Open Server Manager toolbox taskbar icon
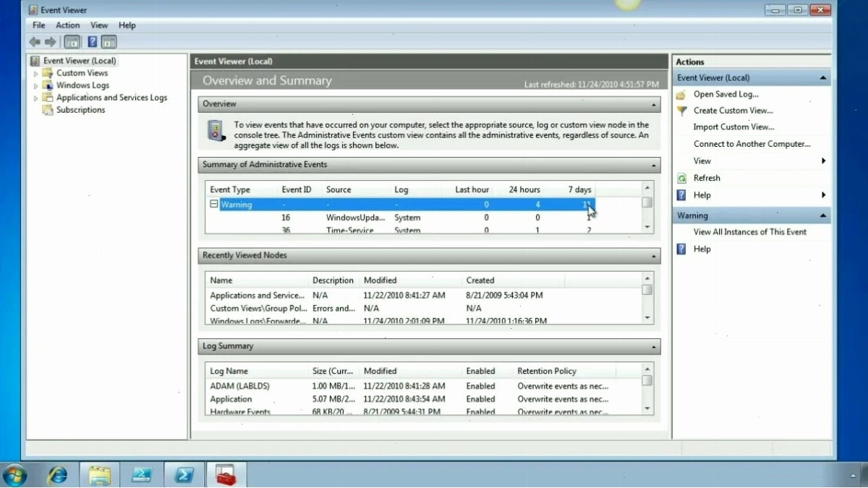Viewport: 868px width, 488px height. pos(226,474)
